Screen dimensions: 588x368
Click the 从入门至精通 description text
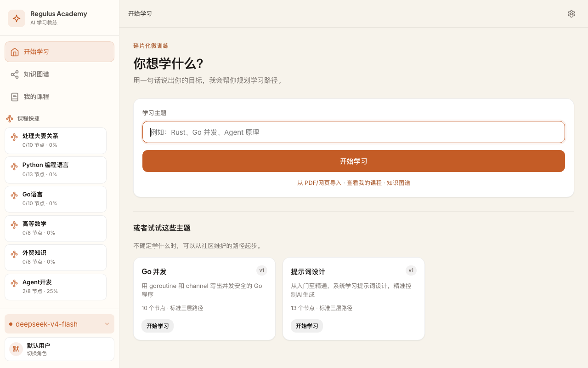351,290
